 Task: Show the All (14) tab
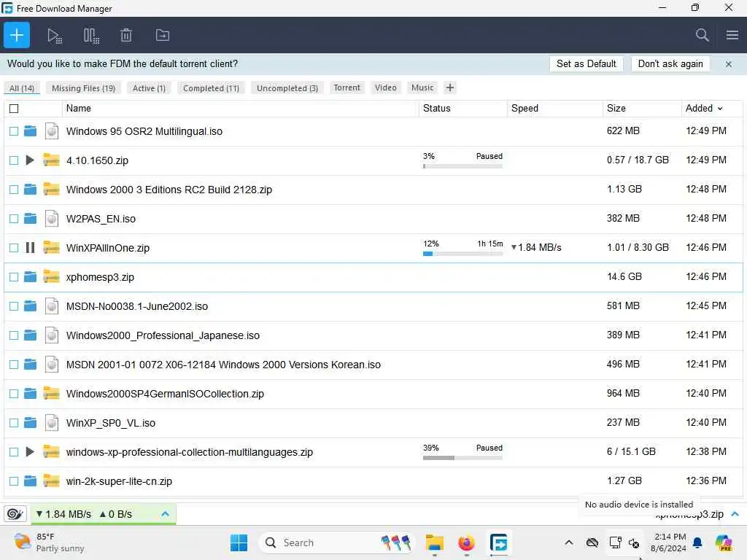pyautogui.click(x=22, y=88)
